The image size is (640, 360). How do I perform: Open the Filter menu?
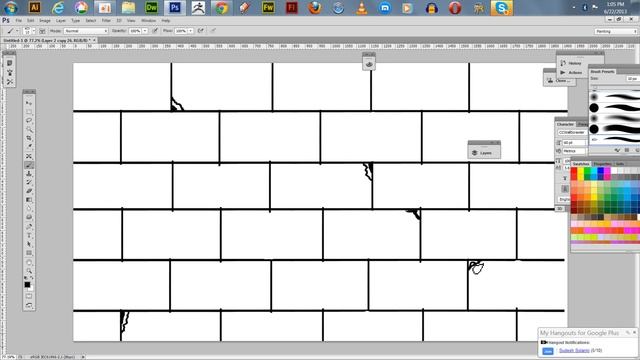point(106,20)
